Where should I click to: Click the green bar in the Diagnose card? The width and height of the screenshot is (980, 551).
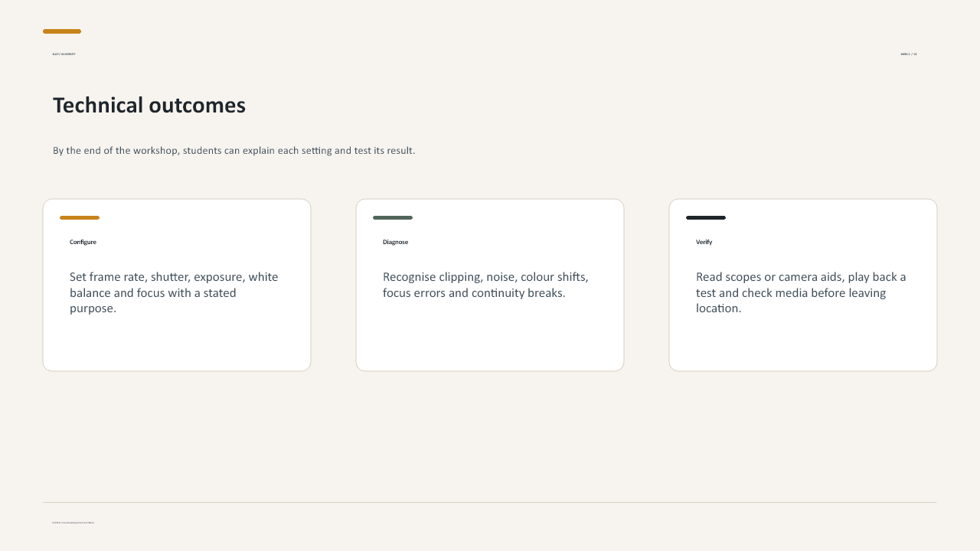tap(393, 217)
